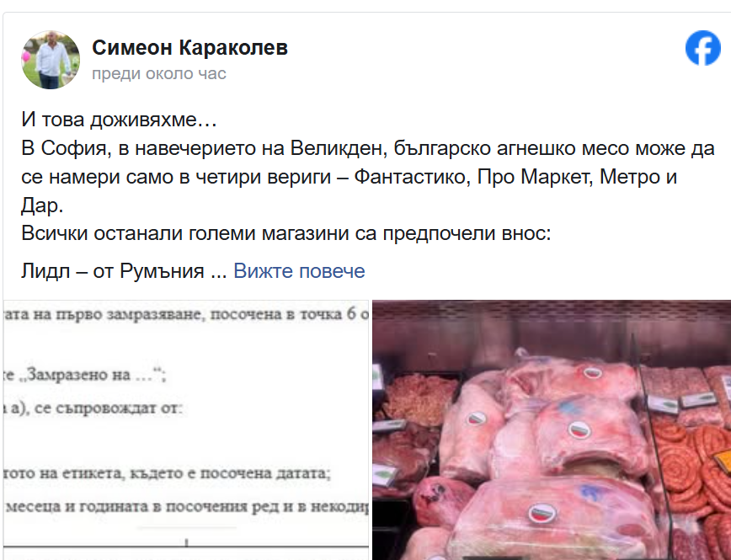Click the text line 'И това доживяхме…'

[119, 120]
